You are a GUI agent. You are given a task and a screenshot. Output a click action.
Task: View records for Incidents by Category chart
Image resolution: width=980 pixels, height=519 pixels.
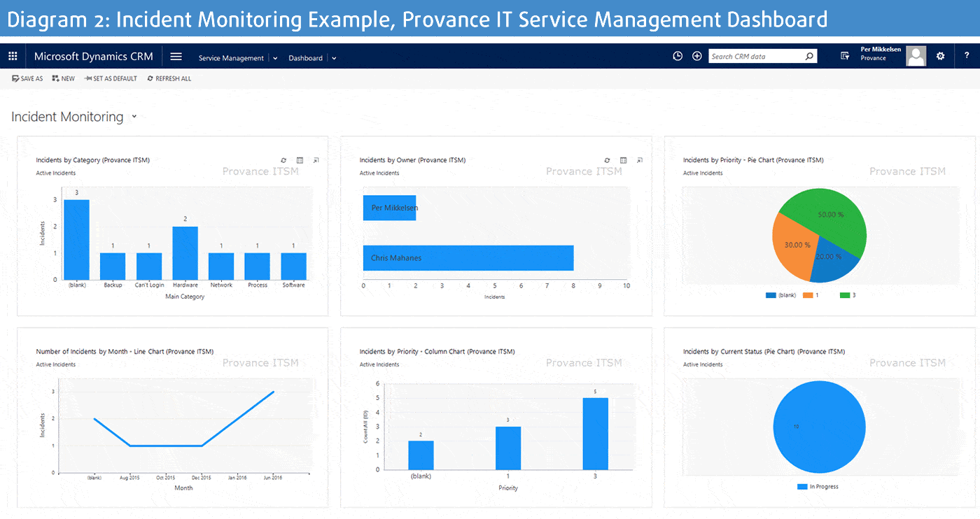coord(300,160)
